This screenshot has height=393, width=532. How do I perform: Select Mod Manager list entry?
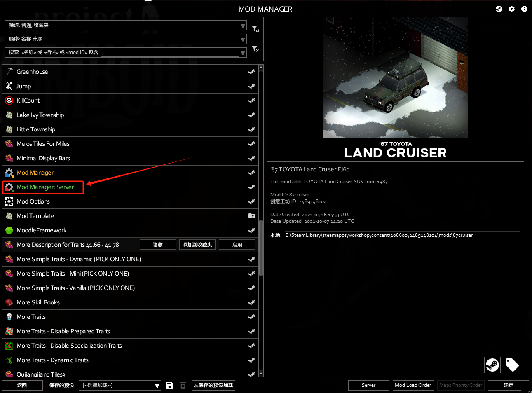click(130, 173)
